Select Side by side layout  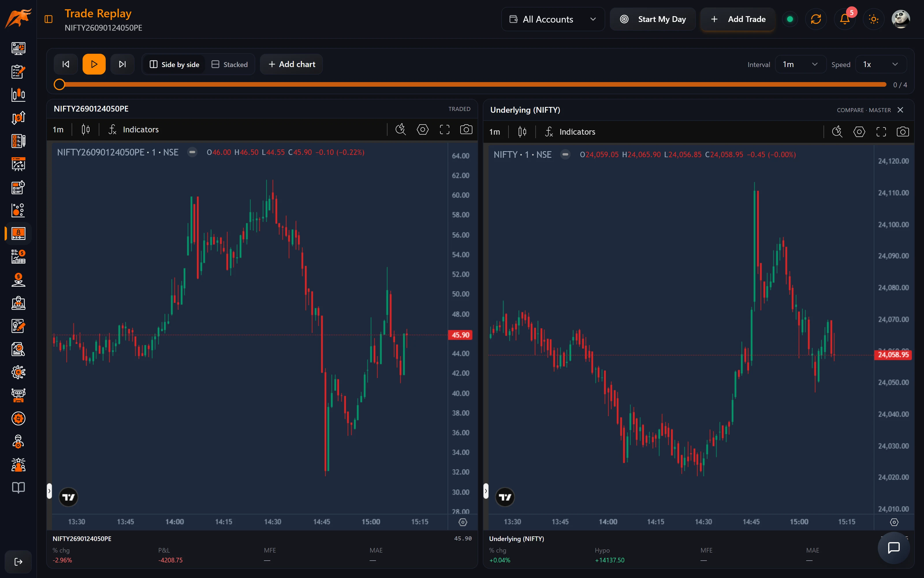(174, 64)
